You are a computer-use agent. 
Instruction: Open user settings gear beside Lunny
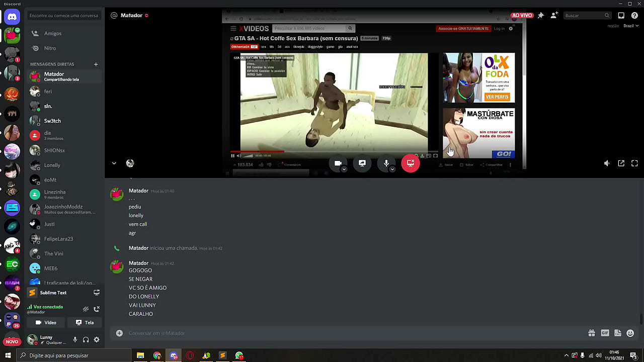(x=97, y=340)
